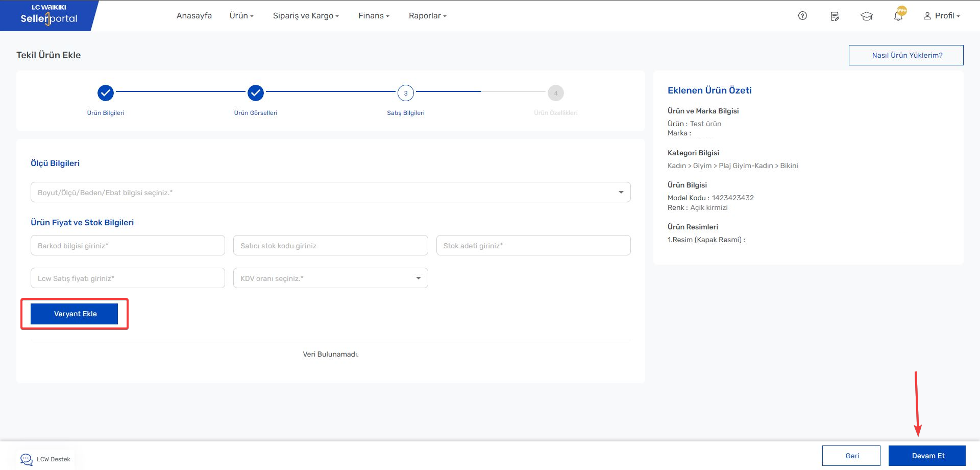
Task: Open the KDV oranı dropdown
Action: click(331, 278)
